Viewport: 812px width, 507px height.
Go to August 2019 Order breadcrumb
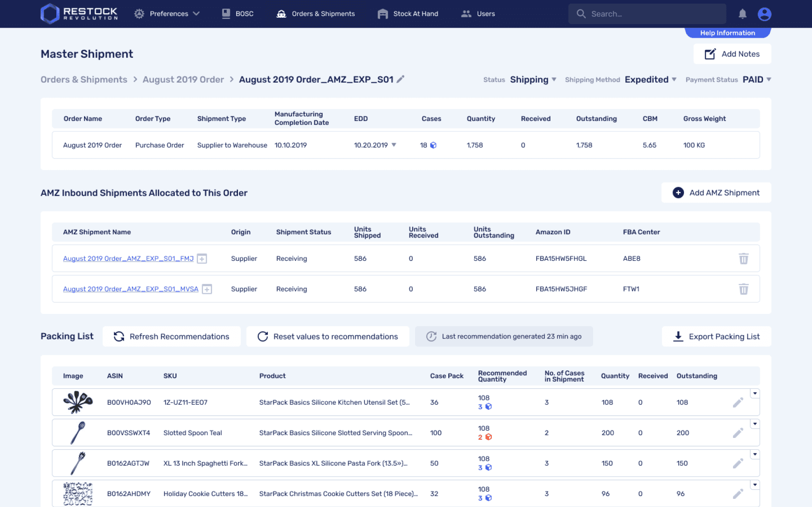click(x=183, y=80)
